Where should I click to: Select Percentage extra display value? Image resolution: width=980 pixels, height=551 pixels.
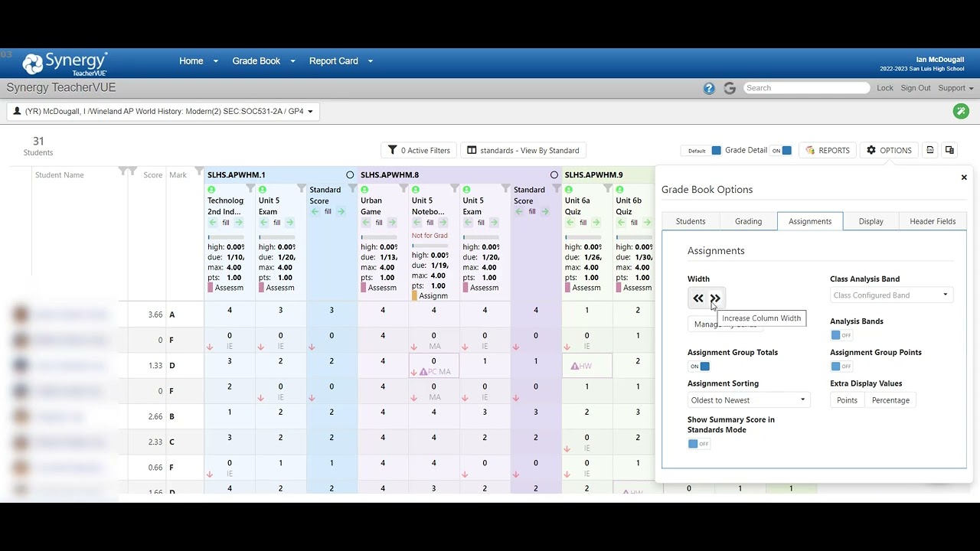(890, 400)
